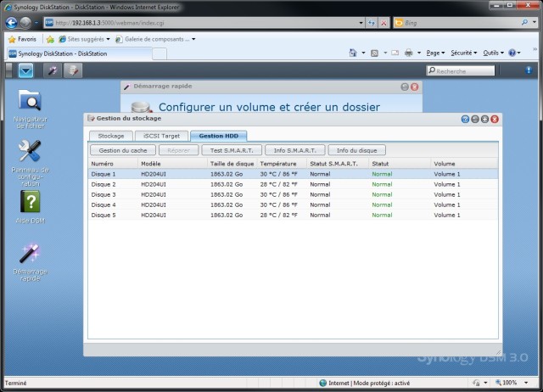This screenshot has height=392, width=543.
Task: Select the Disque 1 row
Action: [x=293, y=174]
